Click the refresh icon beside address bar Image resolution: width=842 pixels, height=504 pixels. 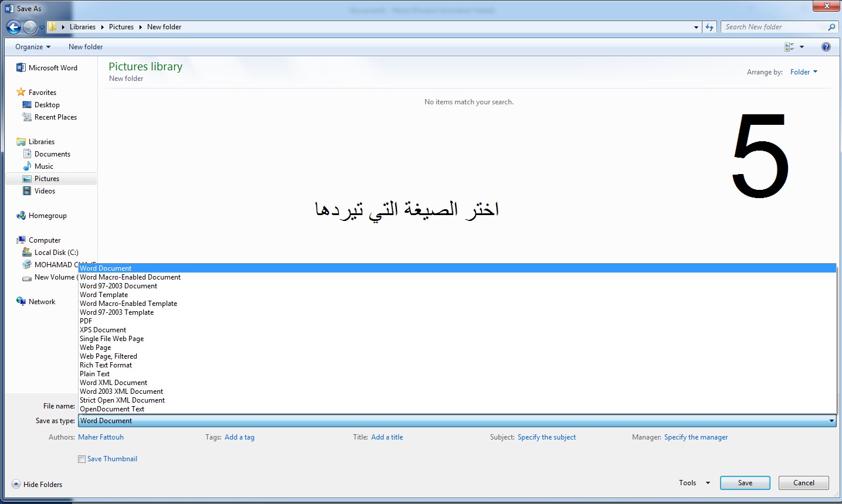709,27
